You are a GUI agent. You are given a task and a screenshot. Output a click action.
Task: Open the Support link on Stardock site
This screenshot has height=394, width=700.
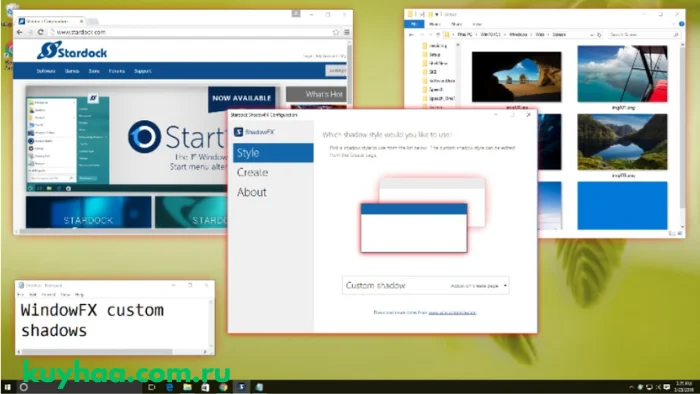coord(143,71)
